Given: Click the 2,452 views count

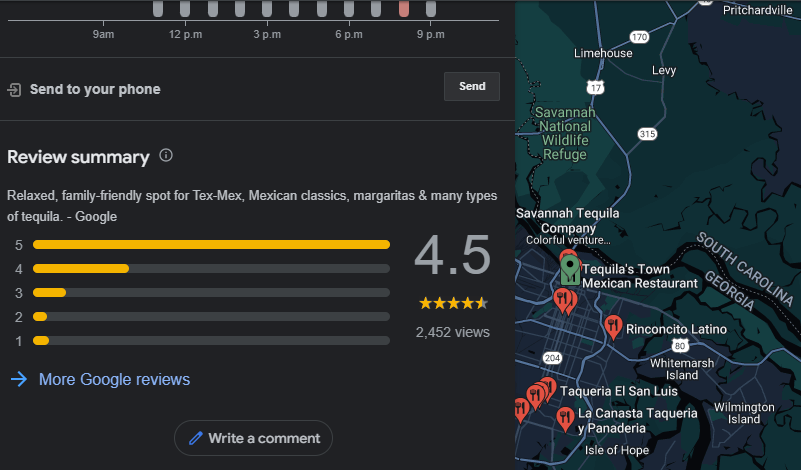Looking at the screenshot, I should click(453, 332).
